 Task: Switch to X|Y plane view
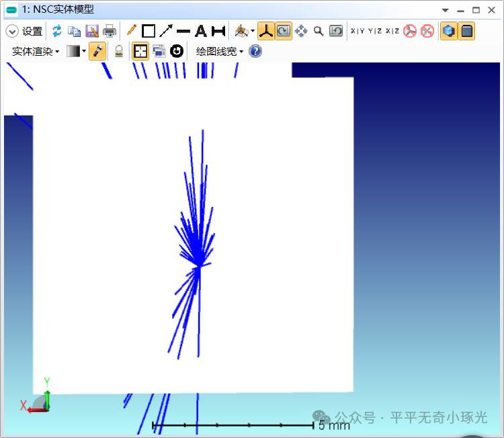coord(358,31)
